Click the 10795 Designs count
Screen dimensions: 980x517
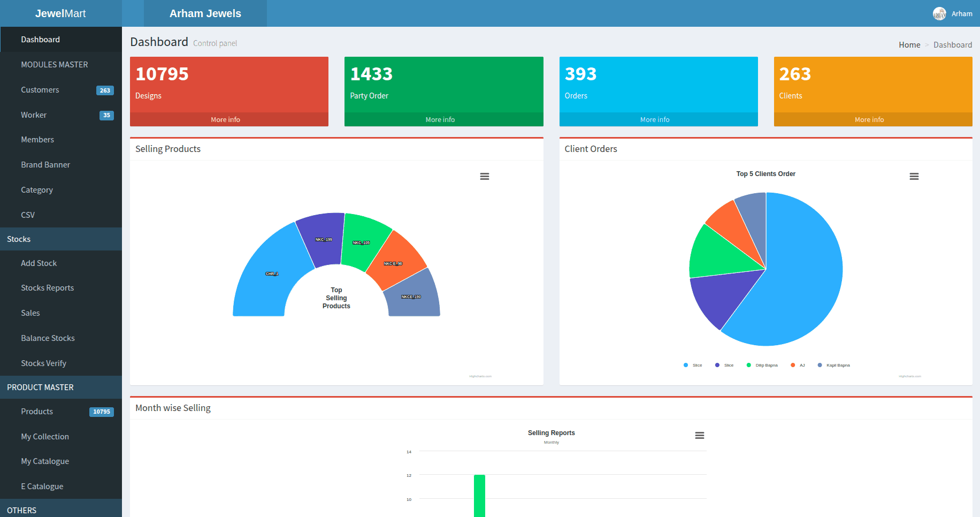162,74
